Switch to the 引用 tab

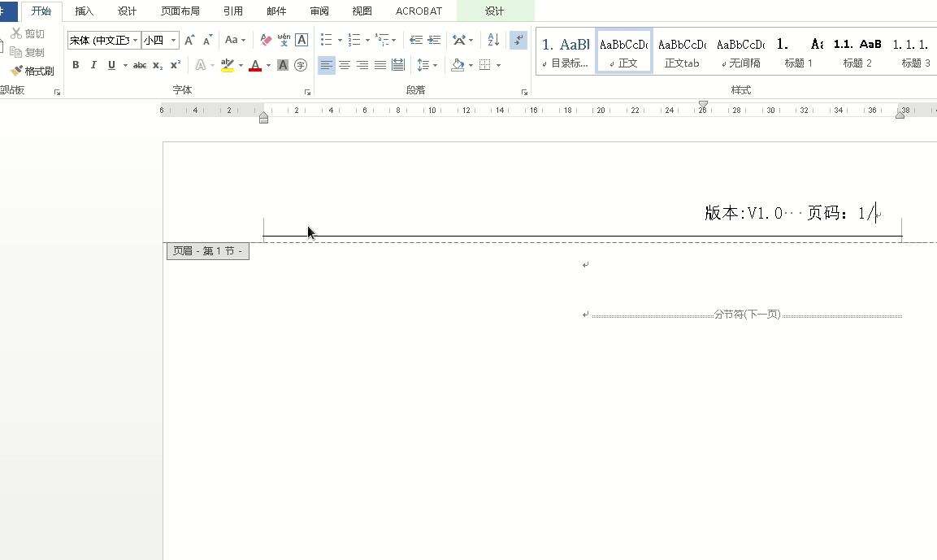[x=233, y=11]
